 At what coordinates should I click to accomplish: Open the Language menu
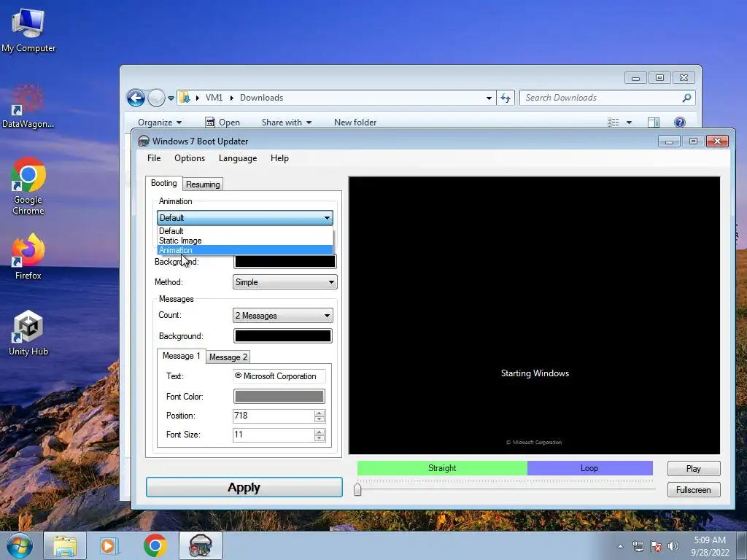point(238,158)
